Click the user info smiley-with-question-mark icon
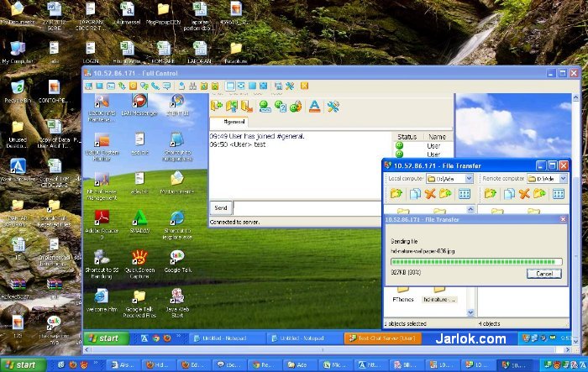 coord(280,107)
